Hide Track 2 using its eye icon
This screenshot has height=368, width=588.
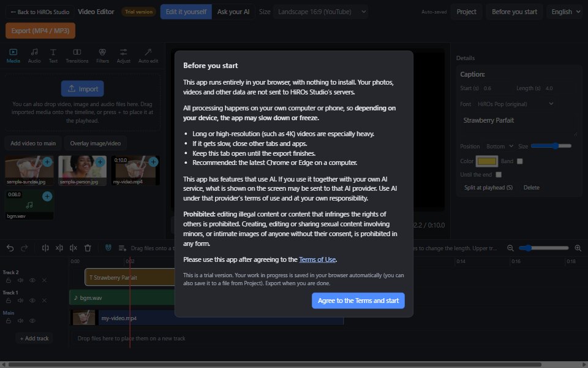pos(32,280)
